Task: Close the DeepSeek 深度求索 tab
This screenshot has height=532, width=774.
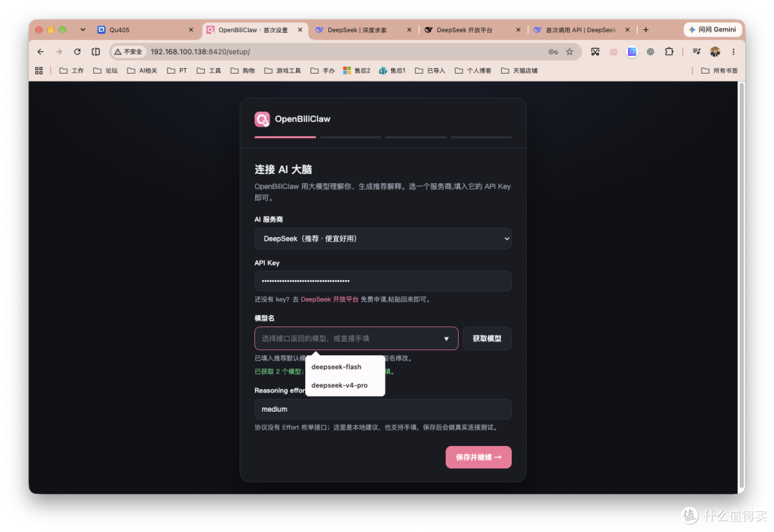Action: point(409,30)
